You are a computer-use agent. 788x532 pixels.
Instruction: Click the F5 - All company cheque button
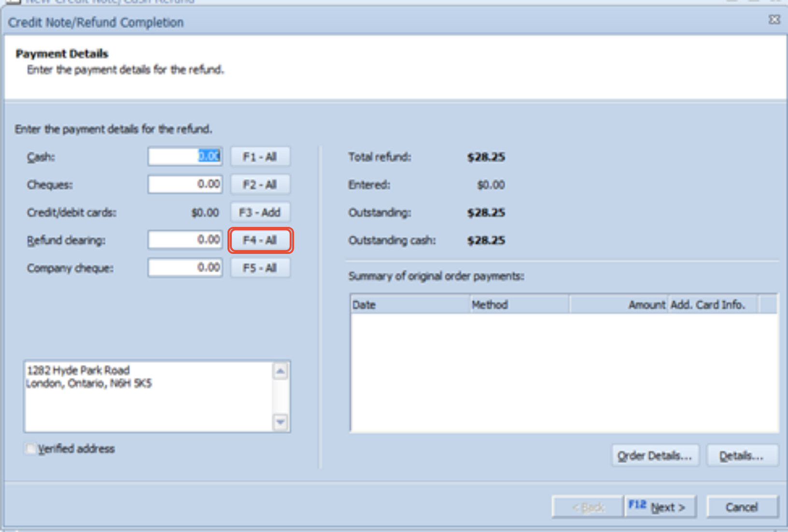click(260, 268)
